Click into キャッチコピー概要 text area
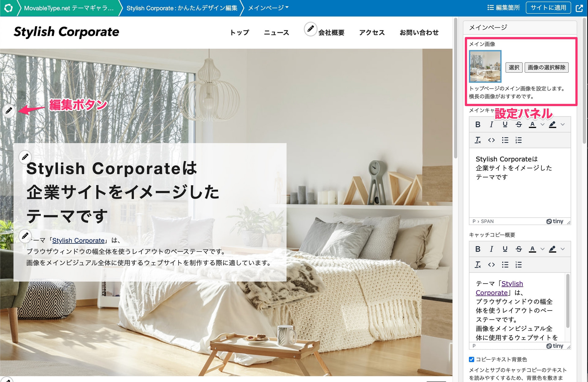 pos(517,307)
